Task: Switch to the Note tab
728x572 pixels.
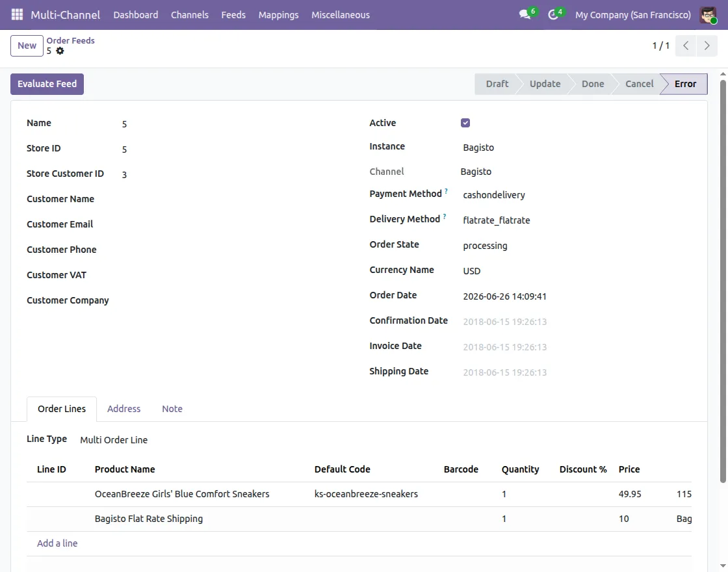Action: (x=172, y=409)
